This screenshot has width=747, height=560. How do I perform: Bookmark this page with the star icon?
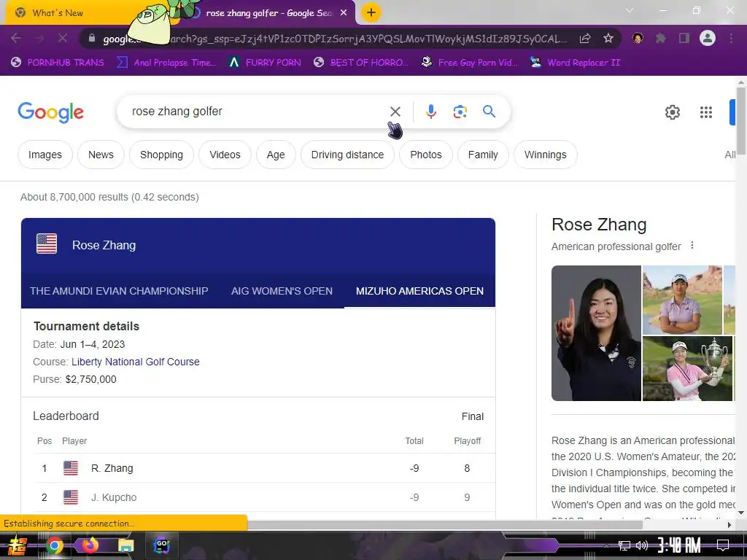[x=608, y=39]
